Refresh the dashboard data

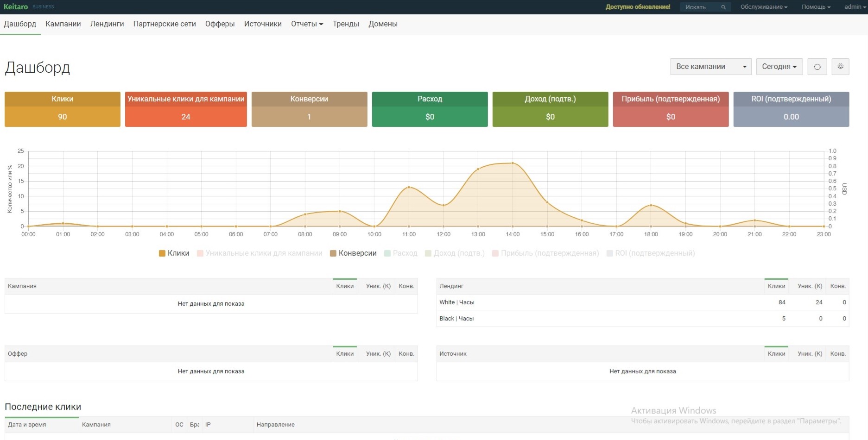(x=817, y=67)
